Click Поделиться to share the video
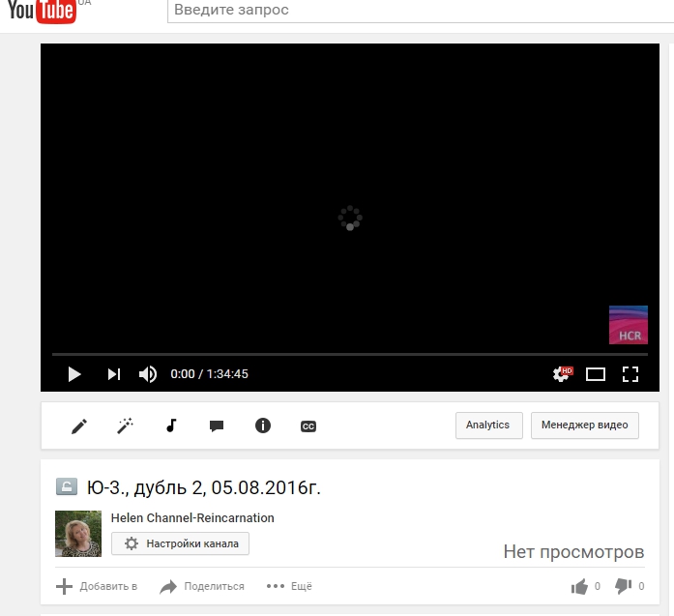The width and height of the screenshot is (674, 616). pos(202,586)
